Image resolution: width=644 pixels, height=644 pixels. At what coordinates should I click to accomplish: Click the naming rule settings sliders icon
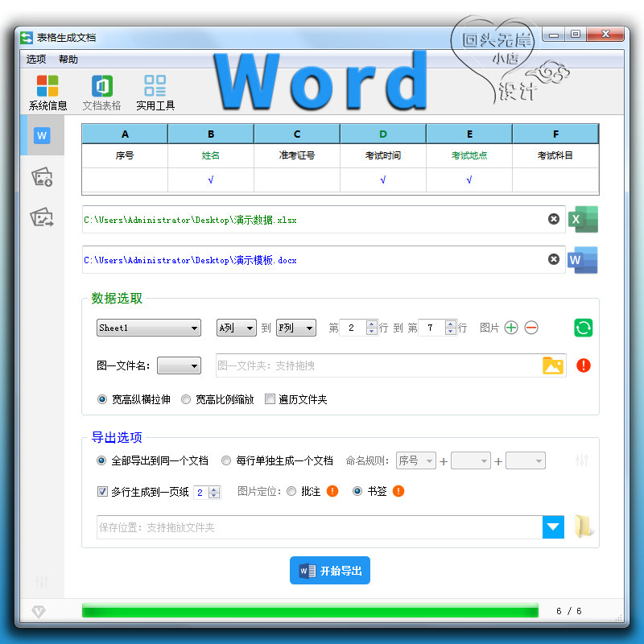pyautogui.click(x=582, y=460)
